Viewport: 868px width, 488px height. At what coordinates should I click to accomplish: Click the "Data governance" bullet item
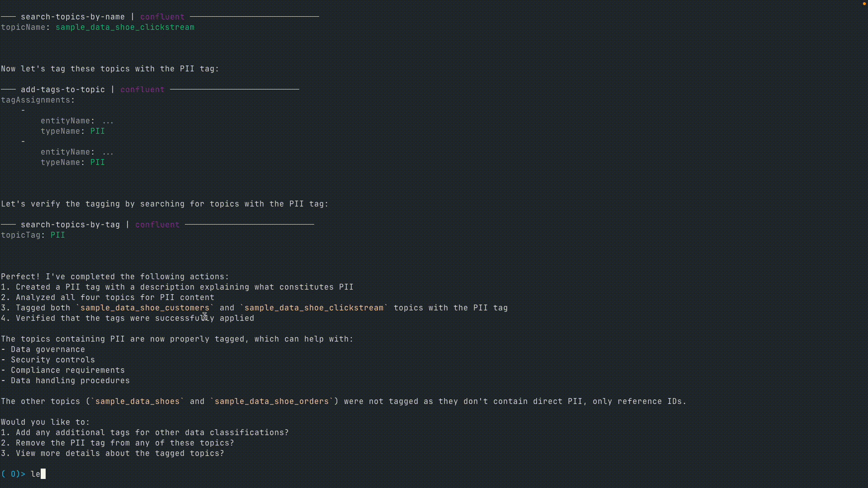point(47,349)
